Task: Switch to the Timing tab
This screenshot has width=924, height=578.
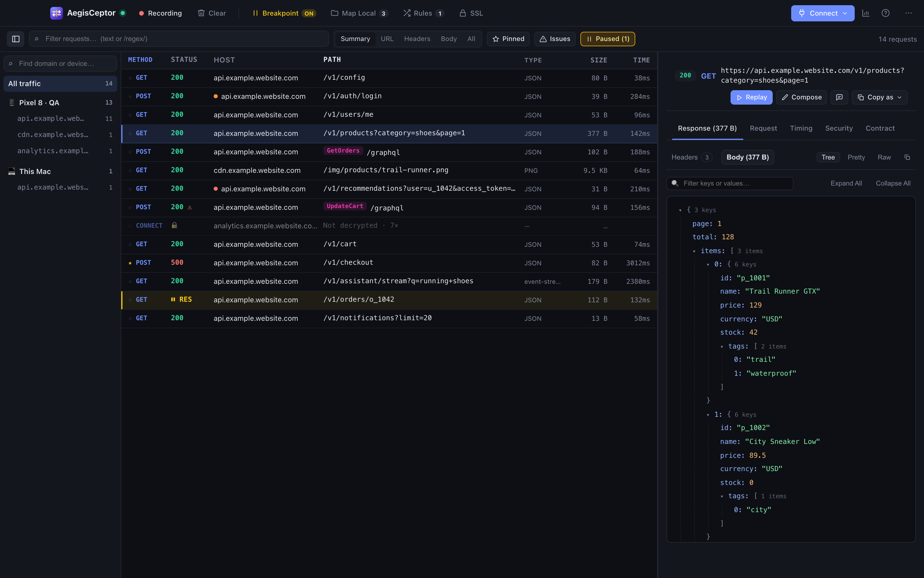Action: point(801,128)
